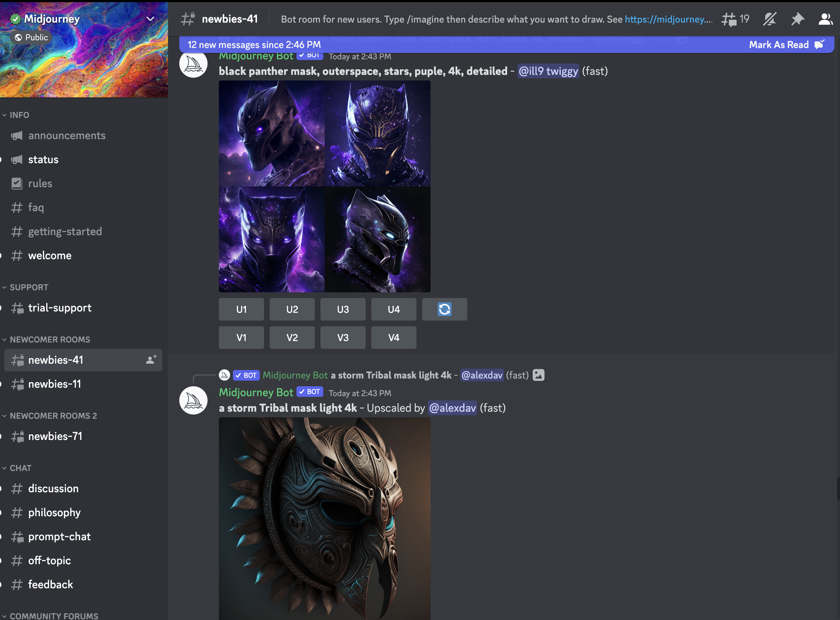Open bottom-left black panther mask image
Screen dimensions: 840x620
(x=272, y=239)
